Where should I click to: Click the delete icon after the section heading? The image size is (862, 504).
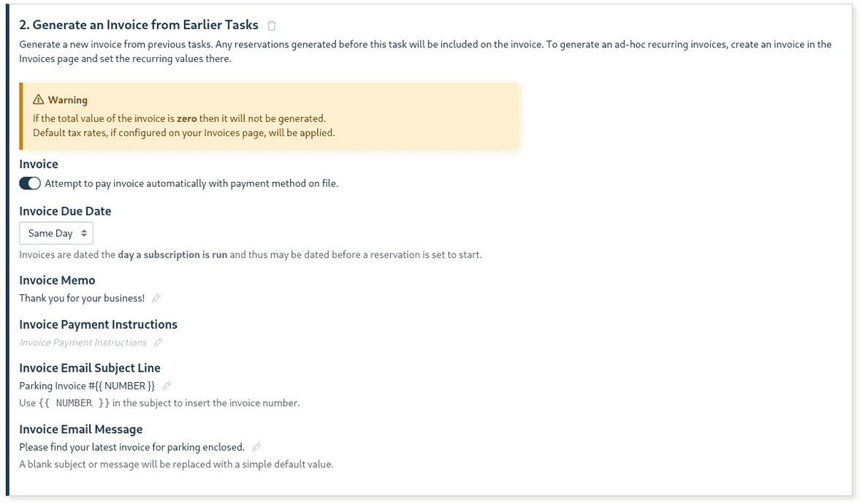(x=271, y=24)
